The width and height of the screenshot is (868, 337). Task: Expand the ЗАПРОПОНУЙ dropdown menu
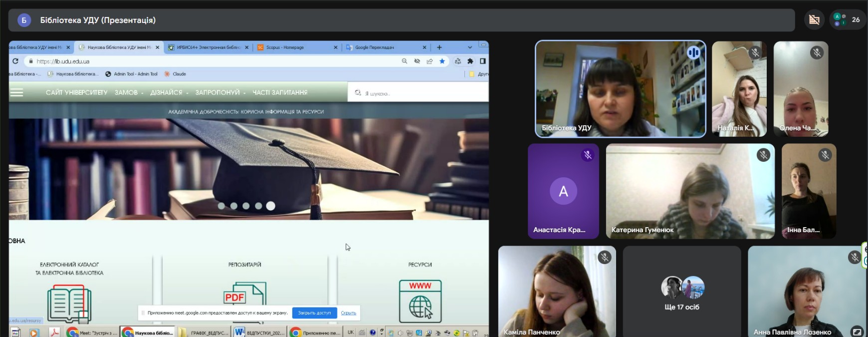point(219,92)
